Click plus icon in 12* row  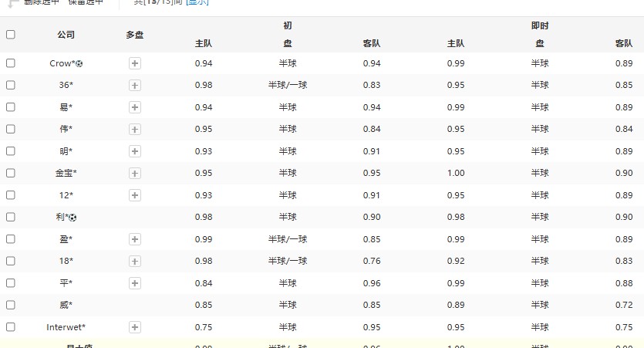[x=135, y=195]
